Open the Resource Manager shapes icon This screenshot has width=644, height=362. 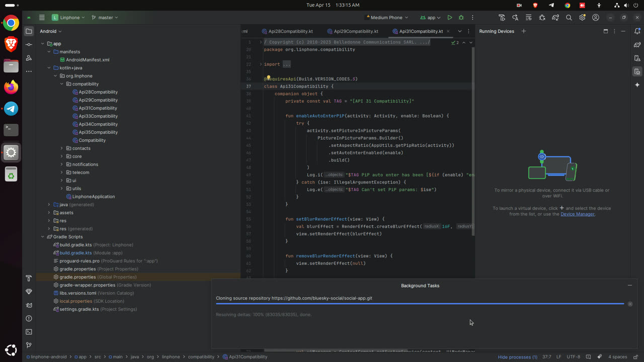tap(29, 58)
